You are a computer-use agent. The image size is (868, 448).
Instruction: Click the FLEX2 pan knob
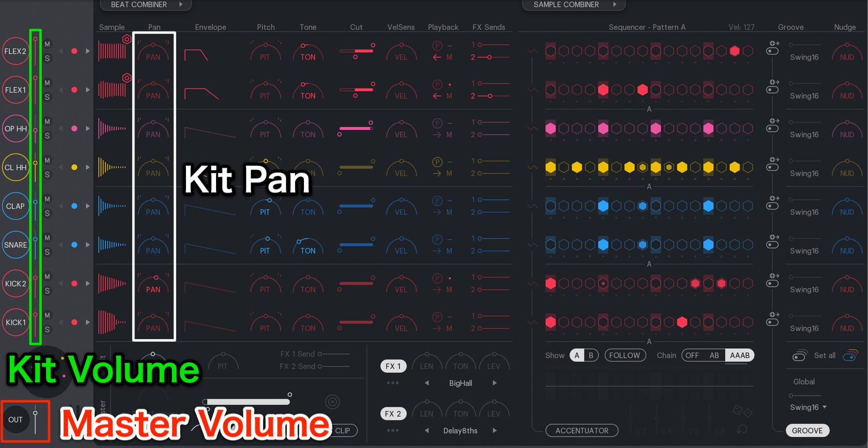(x=153, y=52)
